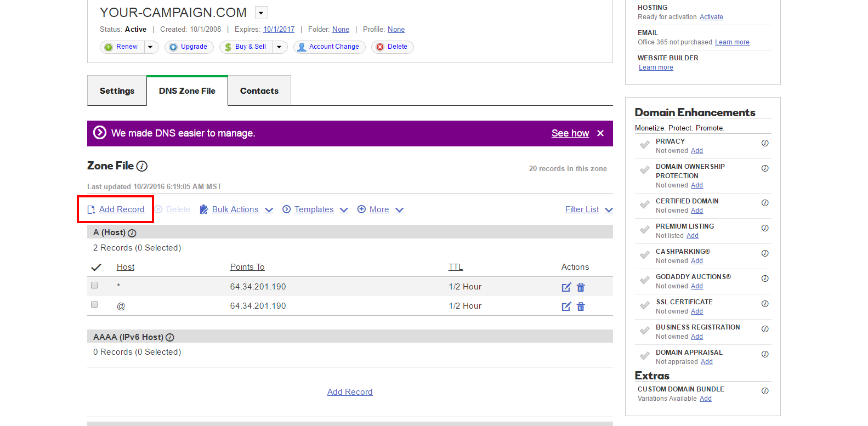Add Privacy enhancement link
The height and width of the screenshot is (426, 868).
pyautogui.click(x=697, y=151)
